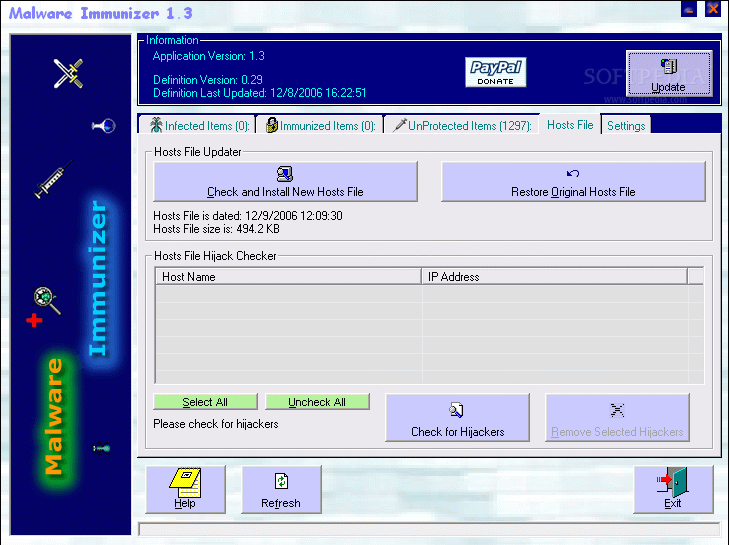The image size is (729, 545).
Task: Click the progress bar at window bottom
Action: [429, 529]
